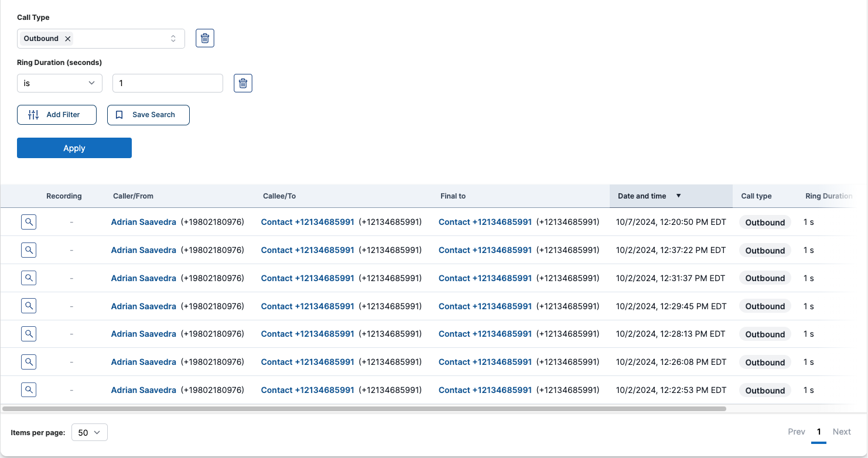The width and height of the screenshot is (868, 458).
Task: Open details for the 12:26:08 PM call
Action: tap(29, 362)
